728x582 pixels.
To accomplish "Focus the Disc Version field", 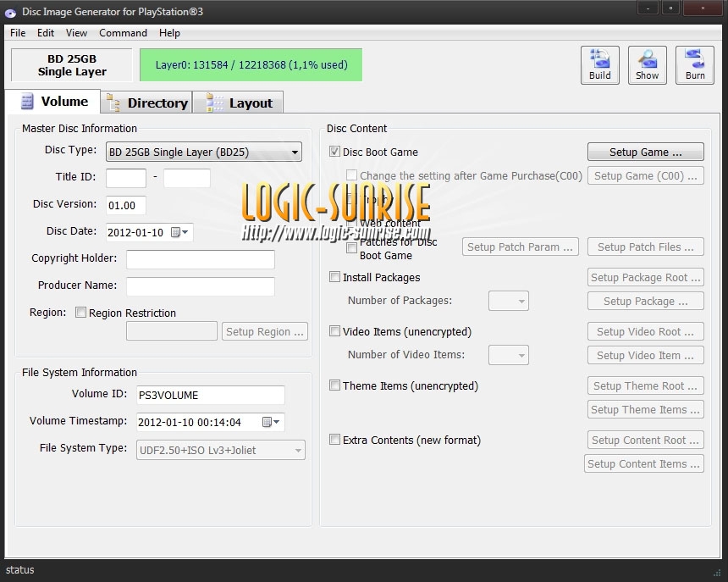I will click(x=126, y=205).
